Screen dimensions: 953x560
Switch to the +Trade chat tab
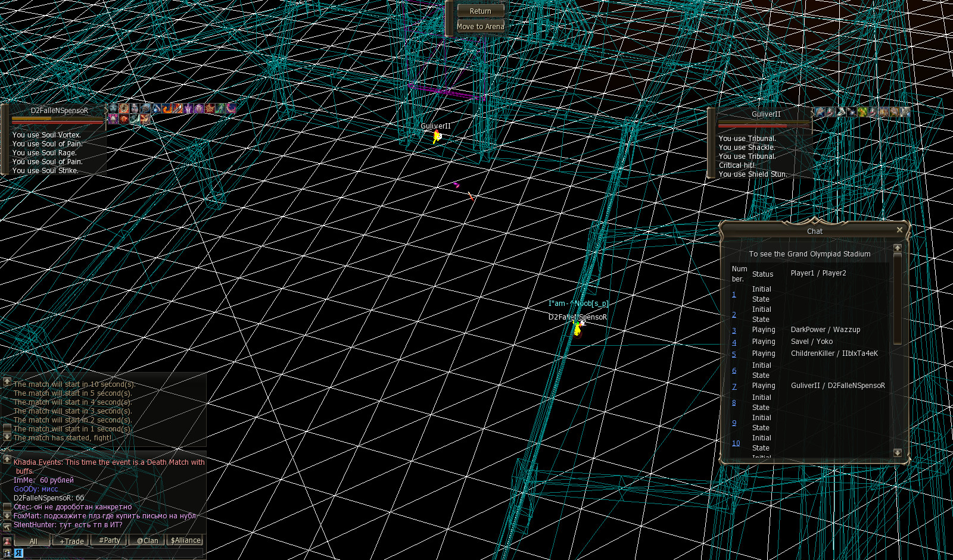pyautogui.click(x=71, y=540)
